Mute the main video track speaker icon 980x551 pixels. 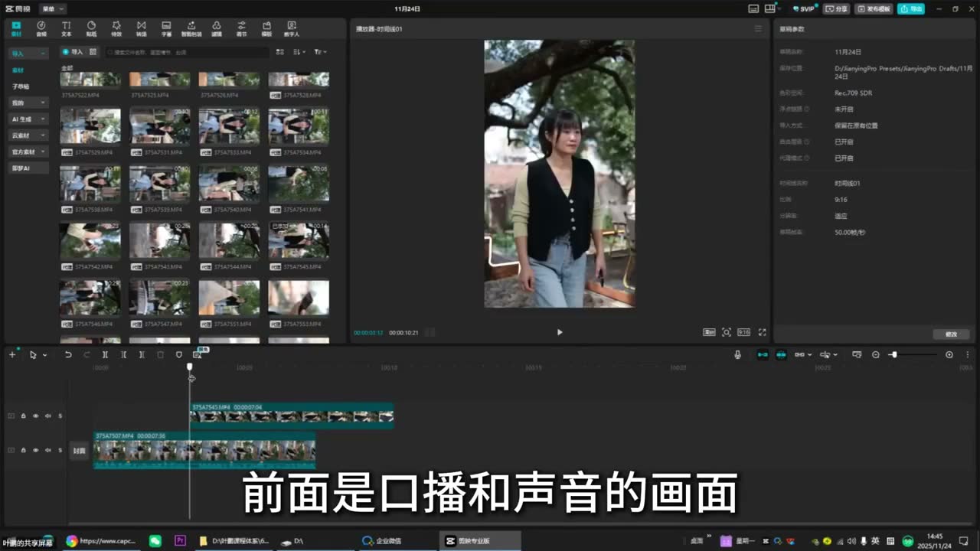(47, 450)
